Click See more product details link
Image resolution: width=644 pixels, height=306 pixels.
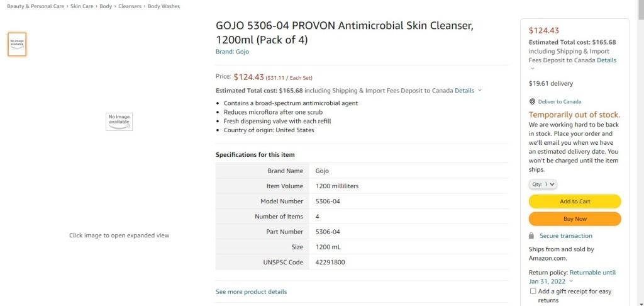pyautogui.click(x=251, y=292)
